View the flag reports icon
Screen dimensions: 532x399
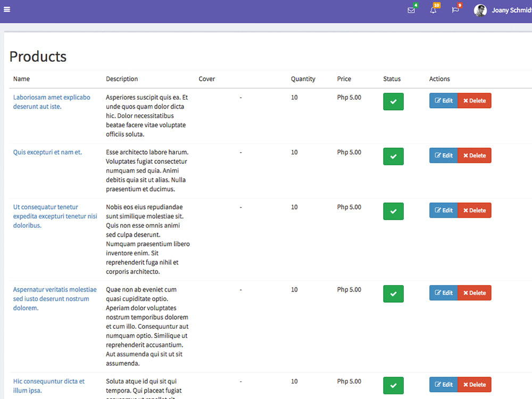(x=455, y=10)
